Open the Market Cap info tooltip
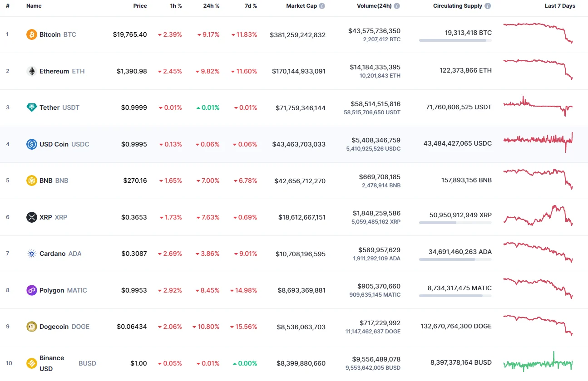This screenshot has height=381, width=588. 322,6
